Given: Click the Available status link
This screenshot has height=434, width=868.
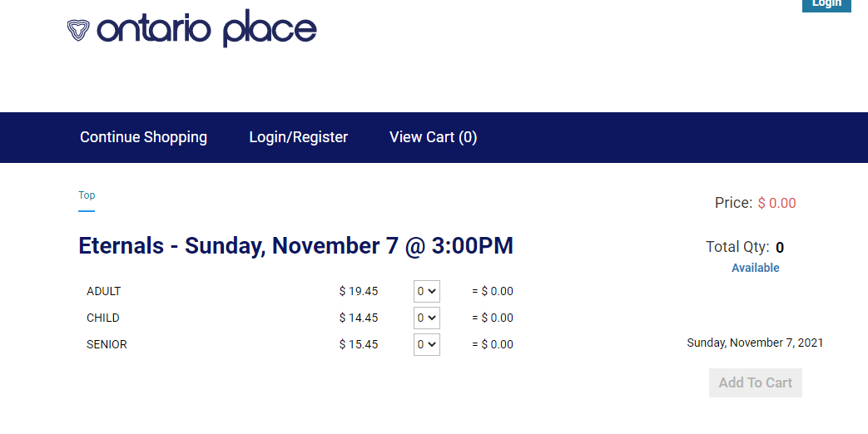Looking at the screenshot, I should pyautogui.click(x=755, y=268).
